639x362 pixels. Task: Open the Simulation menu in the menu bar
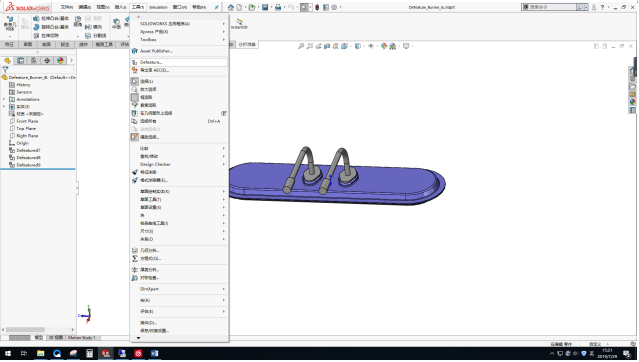point(159,7)
